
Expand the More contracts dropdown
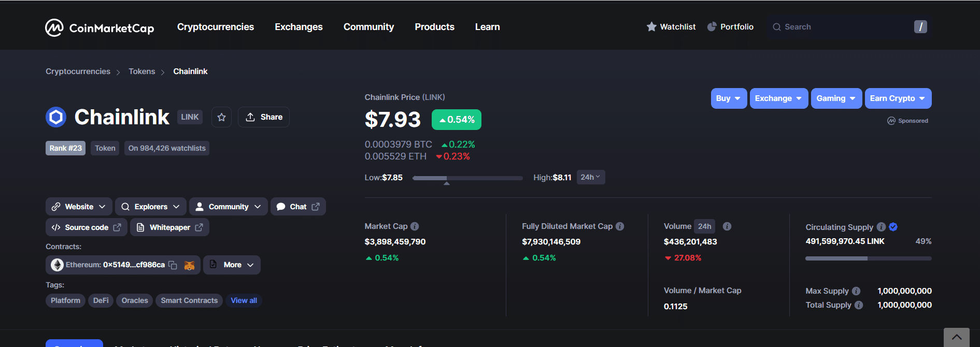pyautogui.click(x=232, y=265)
